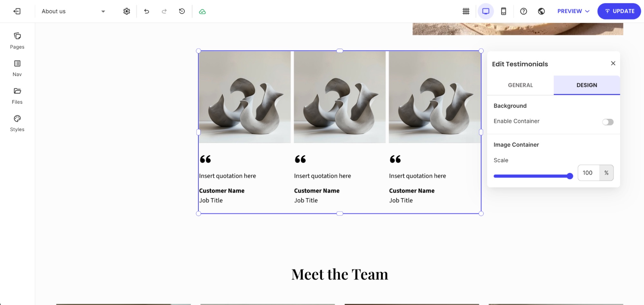644x305 pixels.
Task: Click the middle 'Job Title' text
Action: [306, 200]
